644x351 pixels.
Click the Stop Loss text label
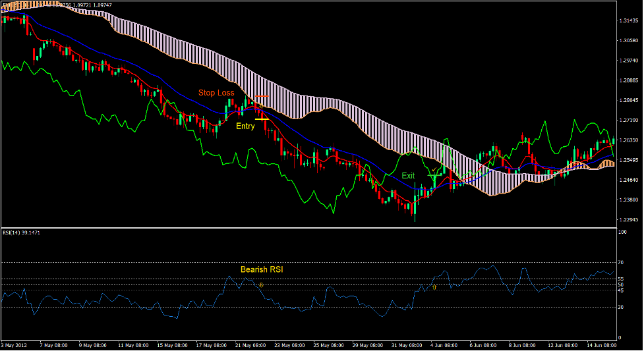[216, 93]
